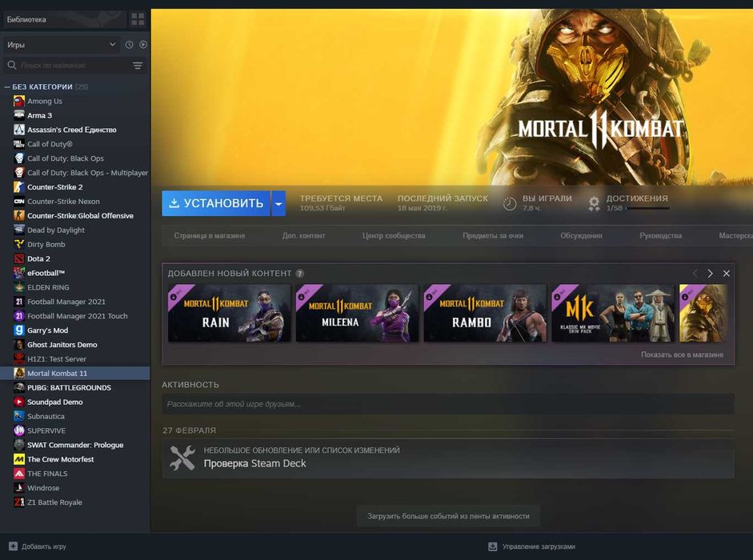Click the achievements gear-ribbon icon
The width and height of the screenshot is (753, 560).
[594, 204]
